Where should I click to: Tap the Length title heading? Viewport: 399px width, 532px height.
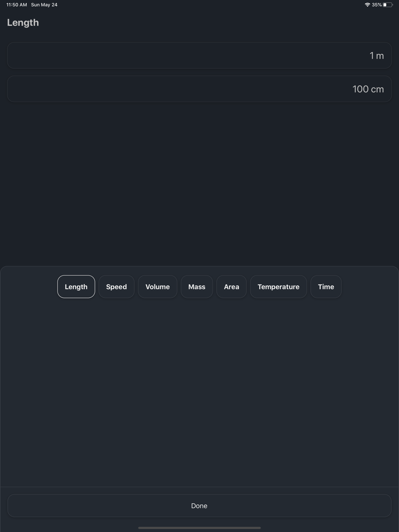[x=23, y=23]
